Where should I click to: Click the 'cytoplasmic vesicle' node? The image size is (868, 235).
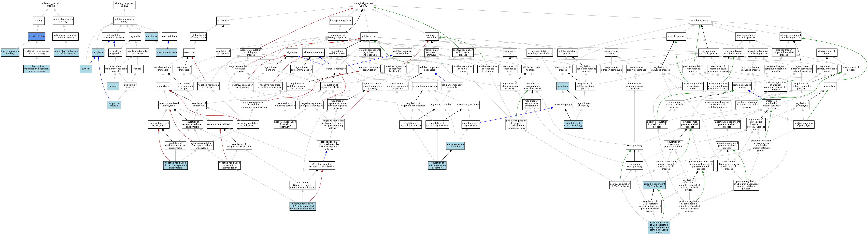pyautogui.click(x=114, y=105)
